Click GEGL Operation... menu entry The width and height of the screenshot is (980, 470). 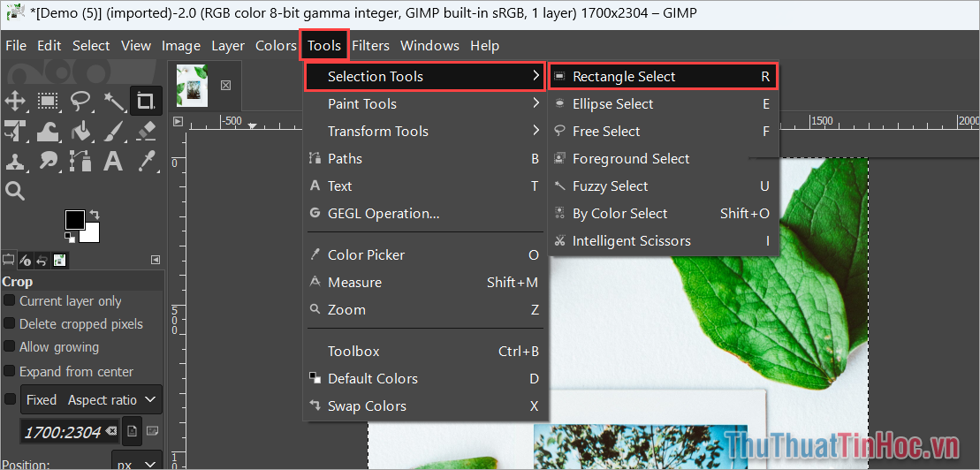[425, 214]
